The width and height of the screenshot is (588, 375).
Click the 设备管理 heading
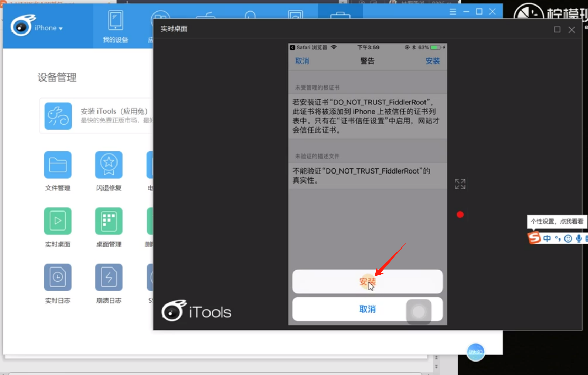pos(57,77)
